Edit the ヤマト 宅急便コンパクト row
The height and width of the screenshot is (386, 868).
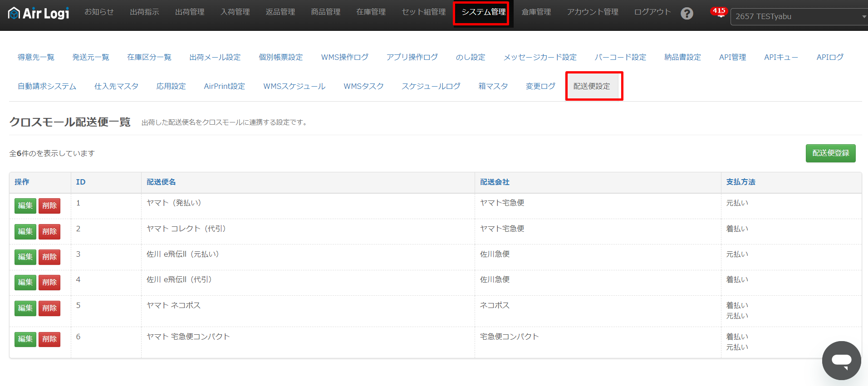(x=25, y=339)
